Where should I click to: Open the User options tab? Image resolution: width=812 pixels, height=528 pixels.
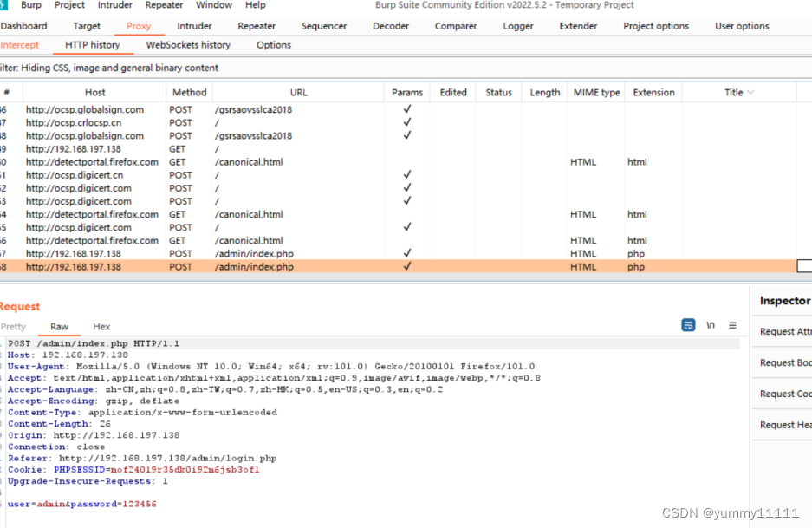pyautogui.click(x=742, y=26)
